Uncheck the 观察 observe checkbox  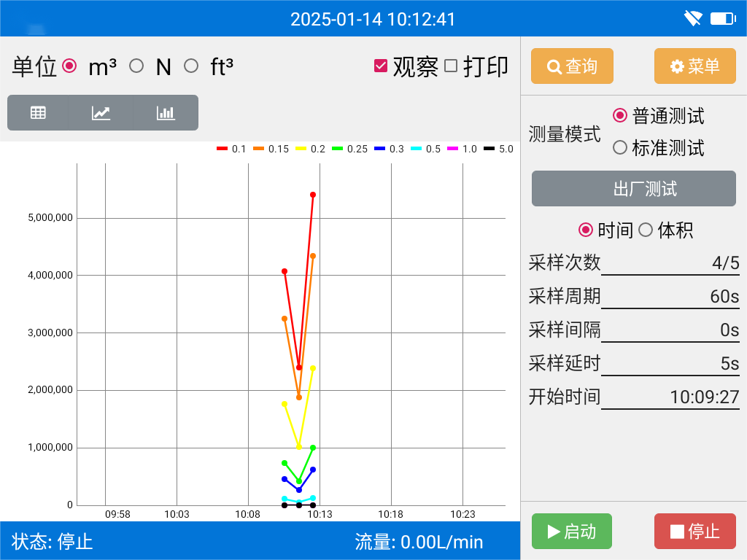382,65
